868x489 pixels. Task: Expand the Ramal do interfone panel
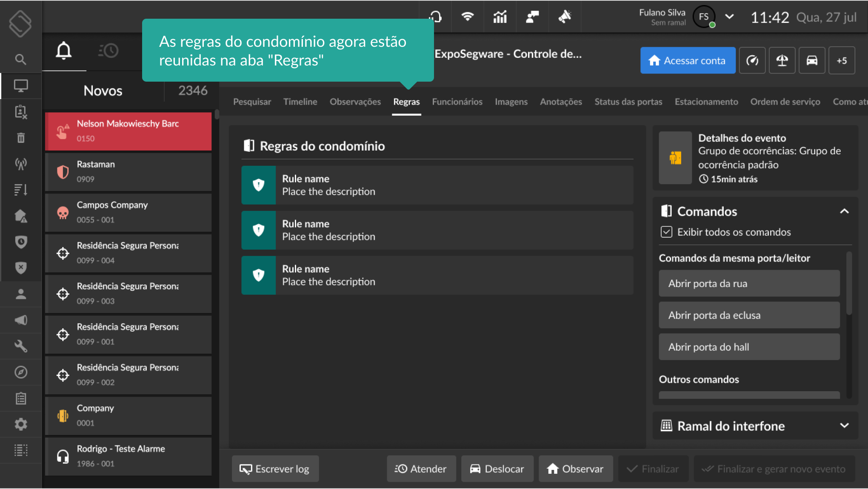tap(844, 426)
